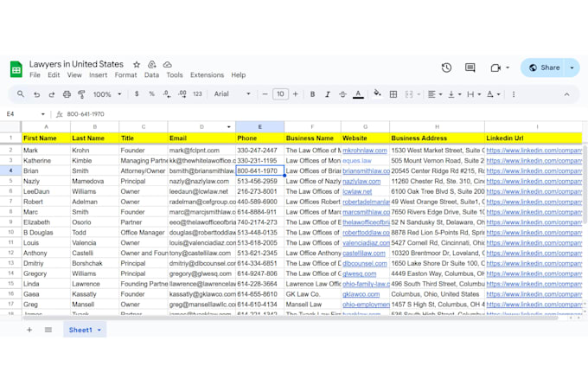This screenshot has width=588, height=392.
Task: Open the castellilaw.com website link
Action: tap(364, 254)
